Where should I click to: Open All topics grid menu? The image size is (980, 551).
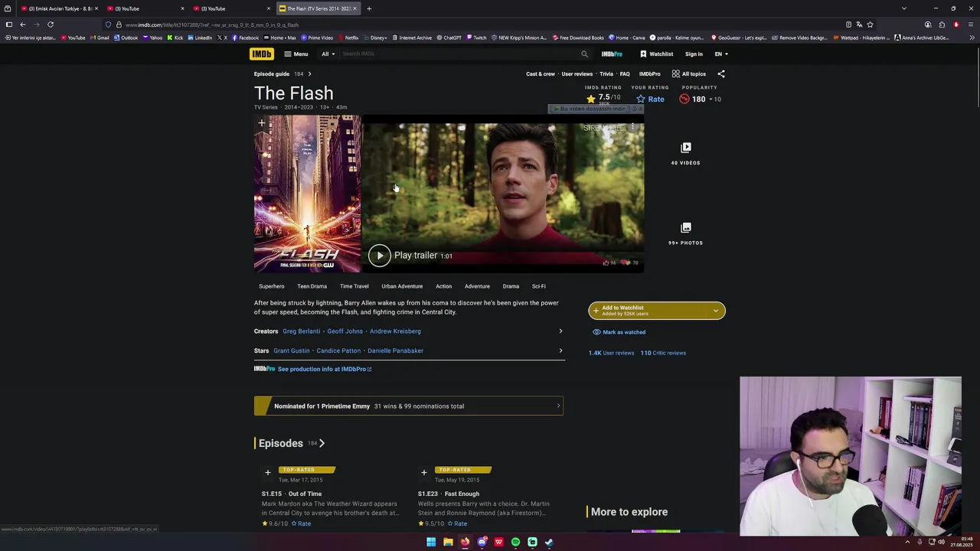(689, 73)
